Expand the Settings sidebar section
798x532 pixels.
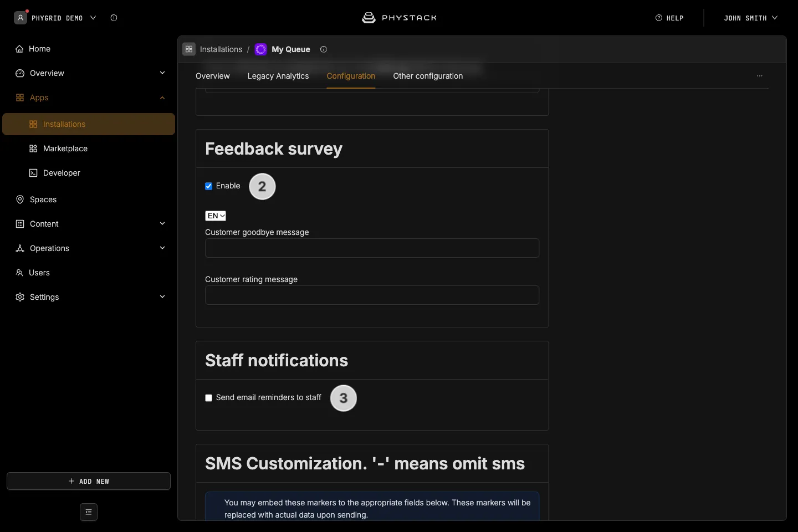162,297
